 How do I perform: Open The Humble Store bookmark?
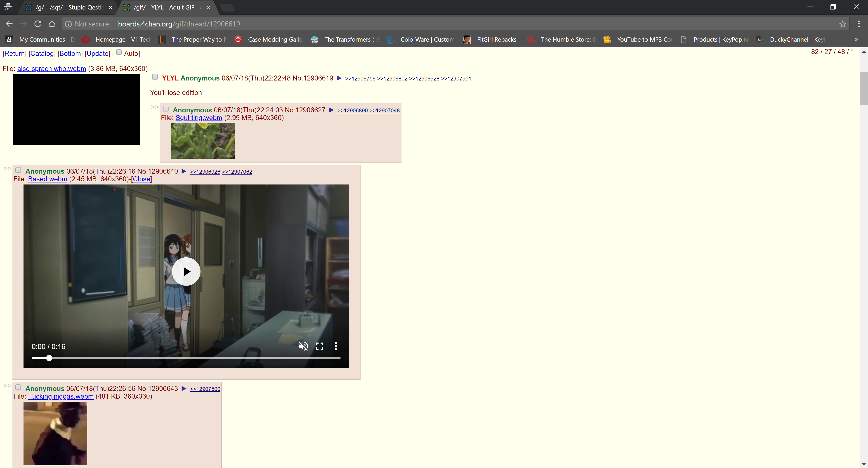point(562,39)
